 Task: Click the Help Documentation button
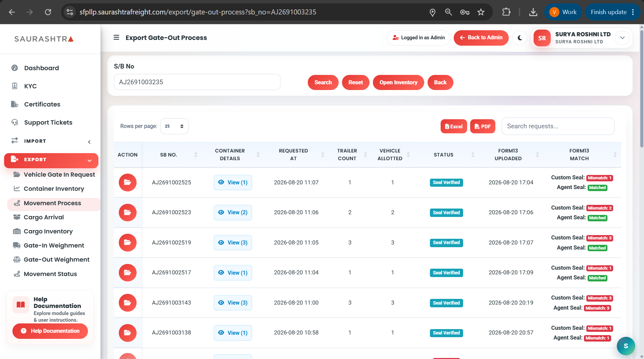50,331
